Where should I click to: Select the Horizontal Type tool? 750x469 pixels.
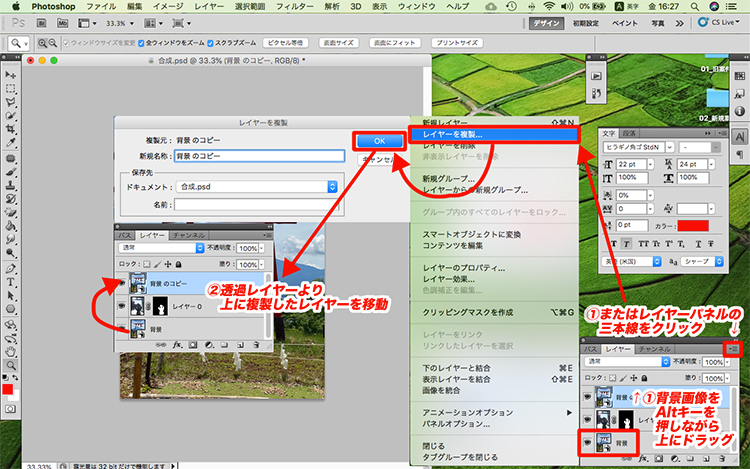tap(10, 282)
